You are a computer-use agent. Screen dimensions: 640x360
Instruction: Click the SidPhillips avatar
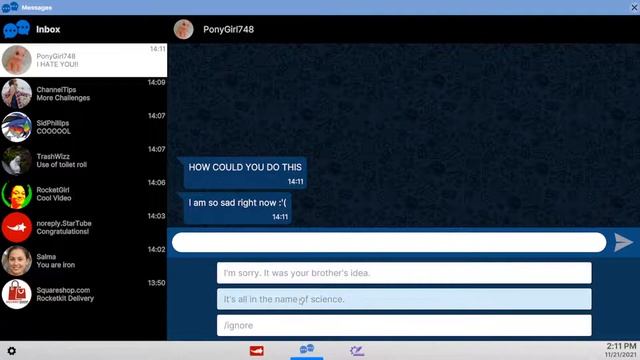pyautogui.click(x=17, y=127)
